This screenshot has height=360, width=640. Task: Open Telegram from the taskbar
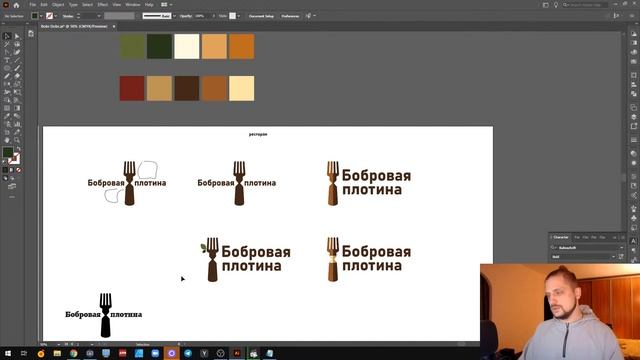click(188, 353)
